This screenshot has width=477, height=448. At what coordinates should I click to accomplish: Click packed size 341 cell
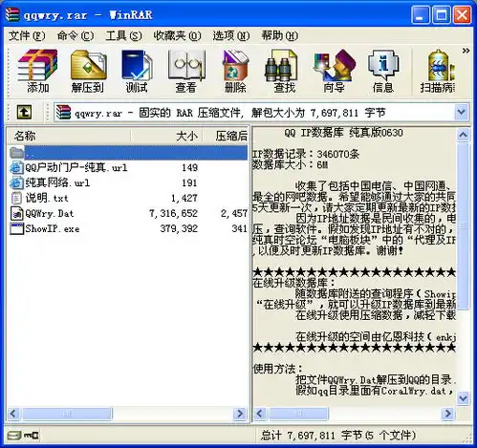(x=239, y=228)
